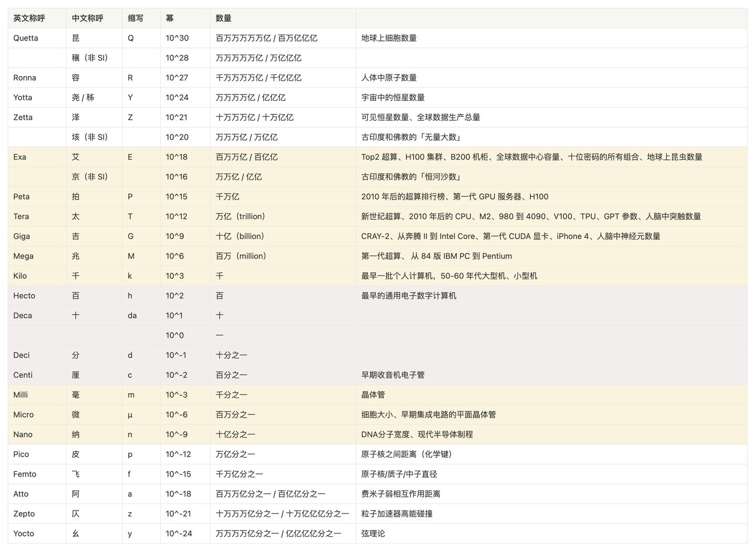This screenshot has height=551, width=756.
Task: Click the 垓（非 SI） cell
Action: point(94,137)
